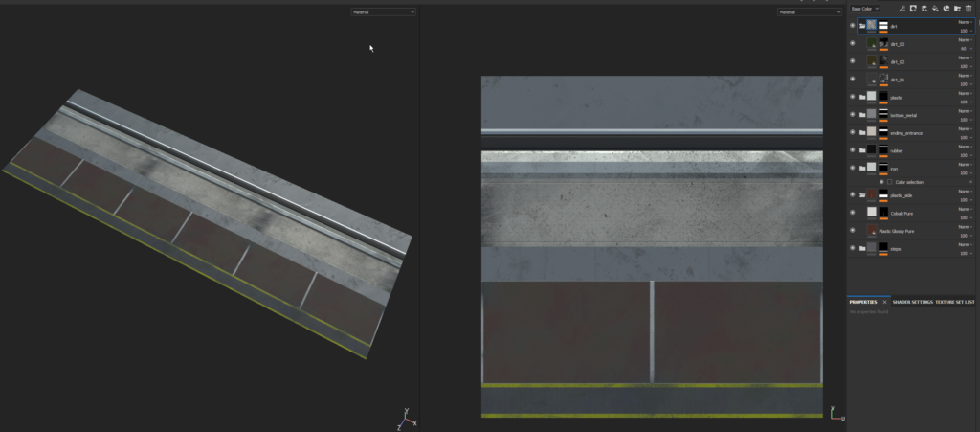This screenshot has width=980, height=432.
Task: Click the green dirt_03 color thumbnail
Action: (871, 43)
